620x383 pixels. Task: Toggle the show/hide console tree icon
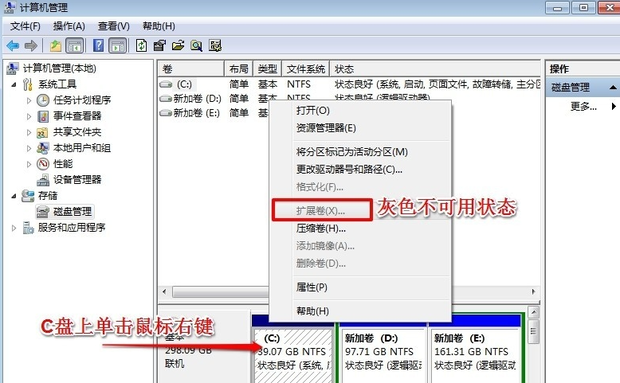pyautogui.click(x=74, y=46)
